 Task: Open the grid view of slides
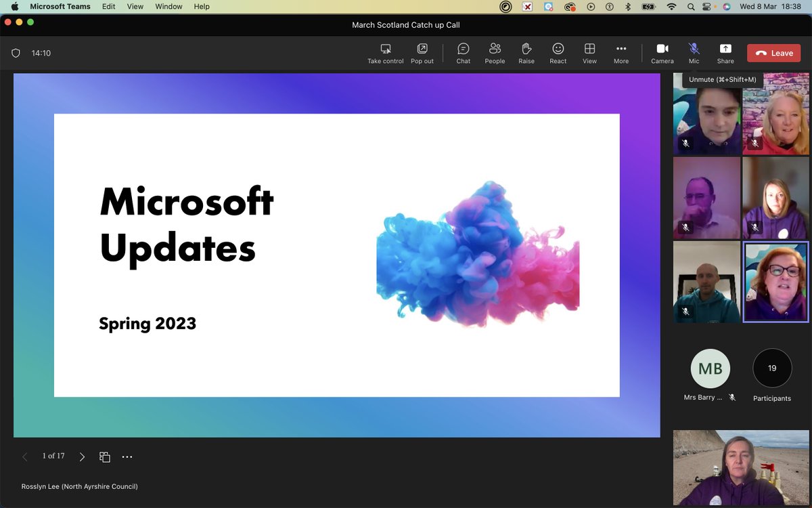(x=105, y=457)
